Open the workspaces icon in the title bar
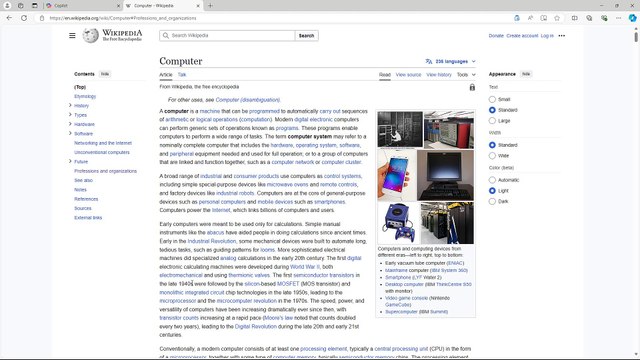640x360 pixels. pos(21,6)
